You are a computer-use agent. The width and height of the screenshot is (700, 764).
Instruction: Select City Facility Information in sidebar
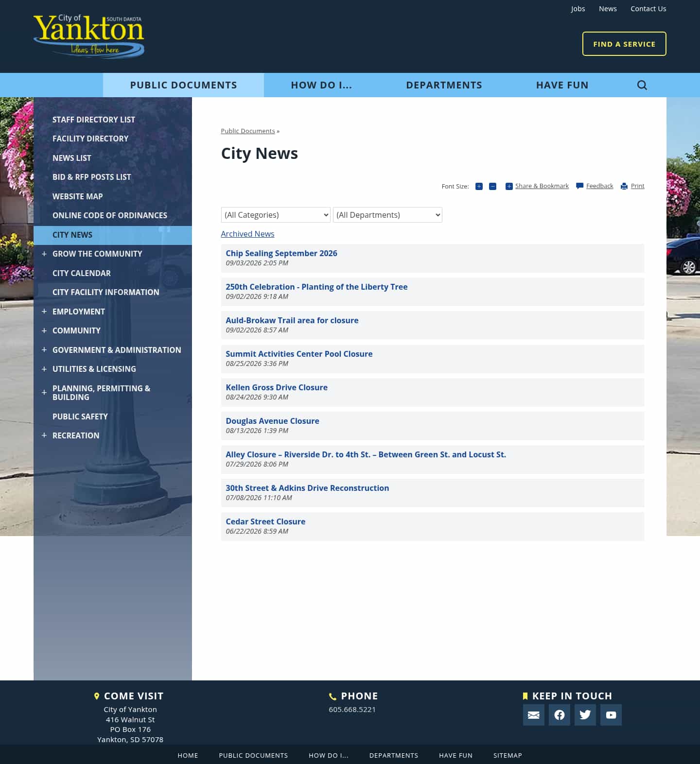pos(106,292)
